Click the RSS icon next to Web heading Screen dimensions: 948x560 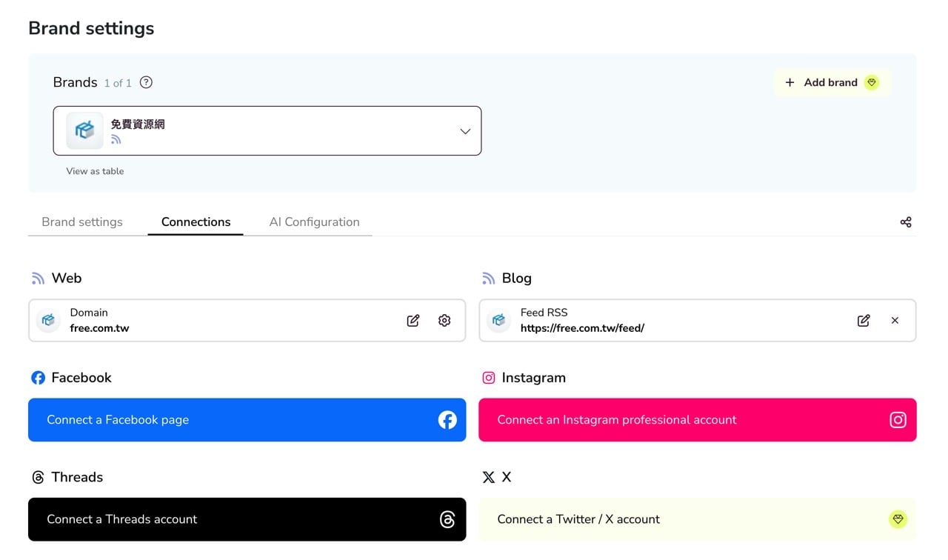[38, 279]
